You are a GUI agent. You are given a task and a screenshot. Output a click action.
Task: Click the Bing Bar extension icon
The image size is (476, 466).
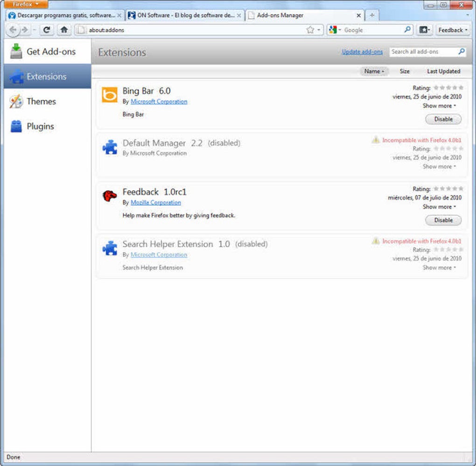[109, 95]
